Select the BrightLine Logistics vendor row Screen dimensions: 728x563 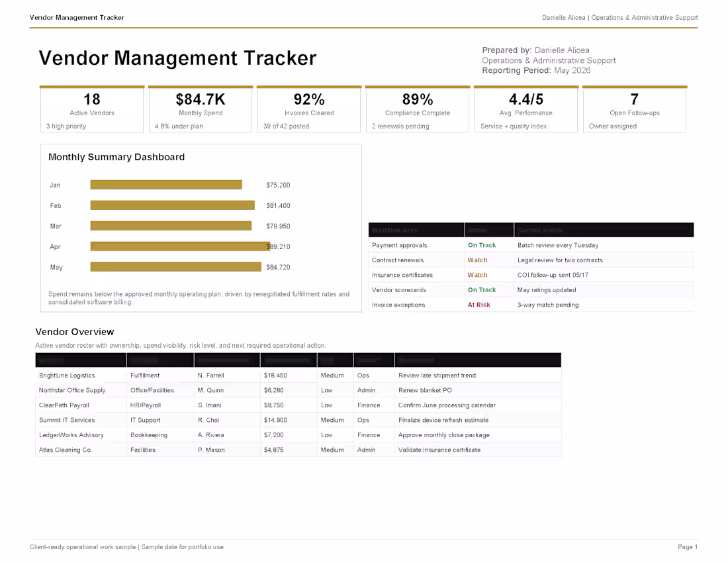tap(298, 376)
